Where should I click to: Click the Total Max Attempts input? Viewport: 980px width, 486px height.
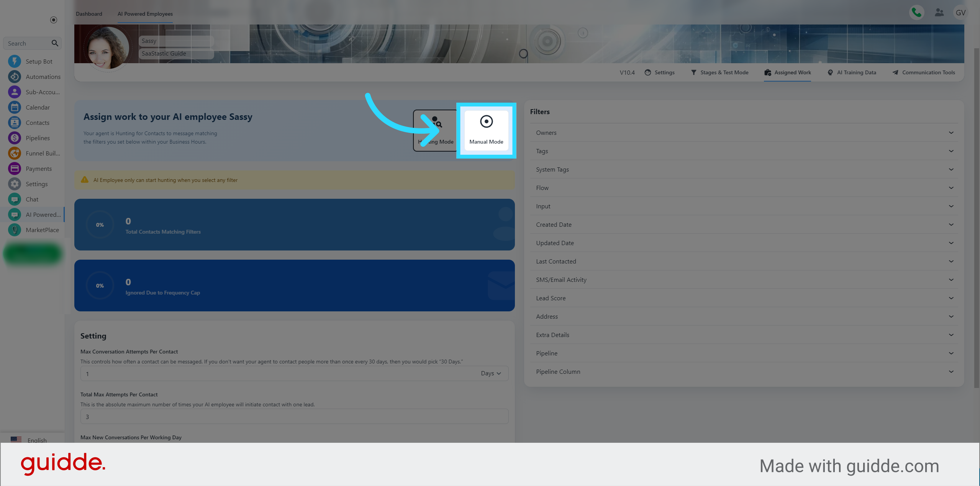pyautogui.click(x=294, y=416)
